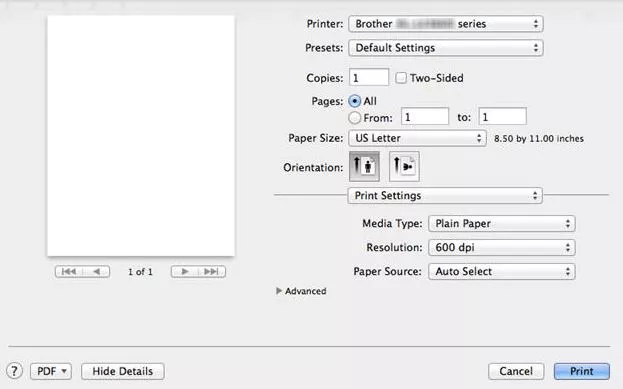
Task: Select the All pages radio button
Action: point(354,101)
